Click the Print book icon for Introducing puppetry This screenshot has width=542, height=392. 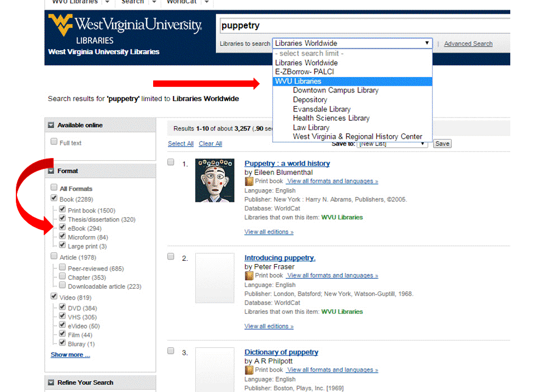[248, 276]
